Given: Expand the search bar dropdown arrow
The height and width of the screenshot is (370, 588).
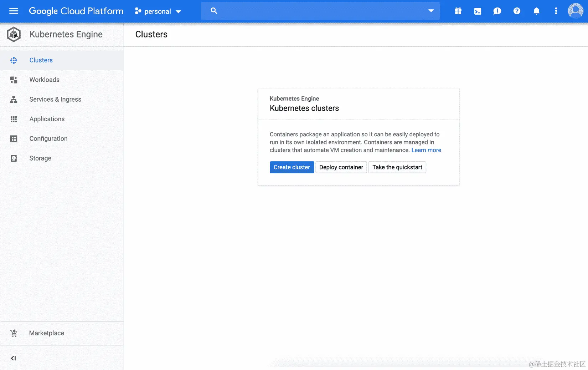Looking at the screenshot, I should tap(431, 11).
